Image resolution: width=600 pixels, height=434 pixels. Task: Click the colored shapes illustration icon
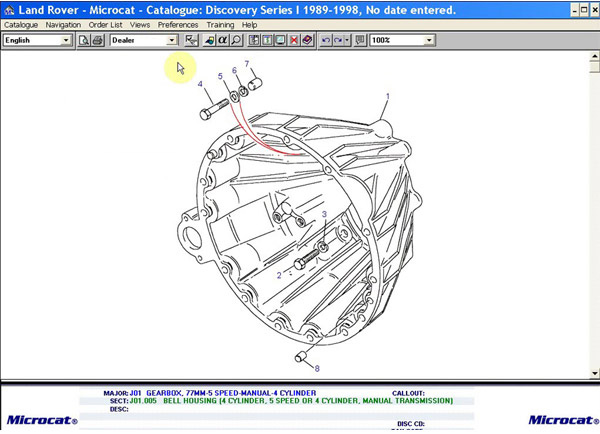tap(209, 40)
